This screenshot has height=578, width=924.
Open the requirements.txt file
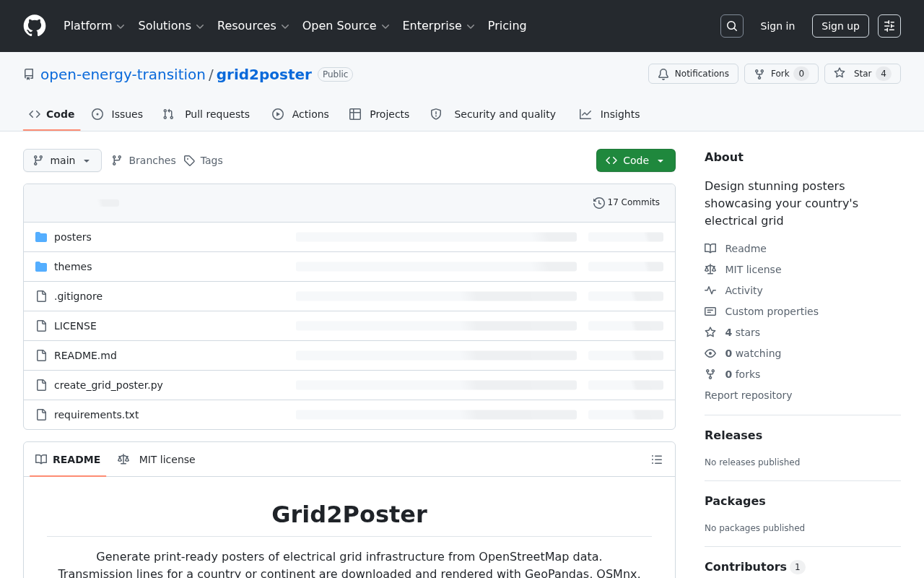click(x=97, y=415)
